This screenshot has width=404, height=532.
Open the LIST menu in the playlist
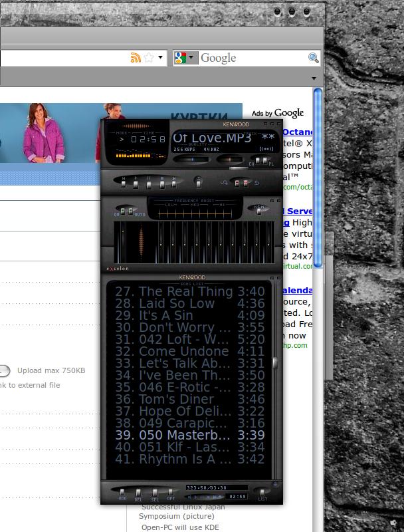262,494
